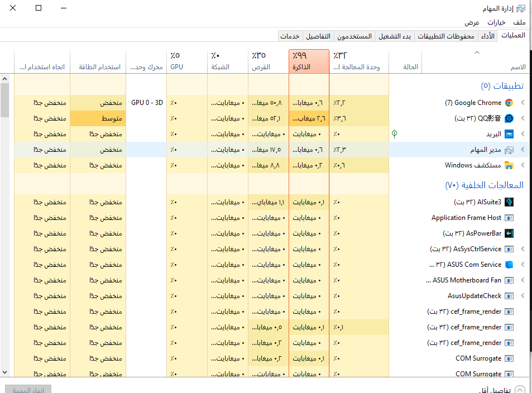532x393 pixels.
Task: Expand the AsSysCtrlService process group
Action: pos(523,249)
